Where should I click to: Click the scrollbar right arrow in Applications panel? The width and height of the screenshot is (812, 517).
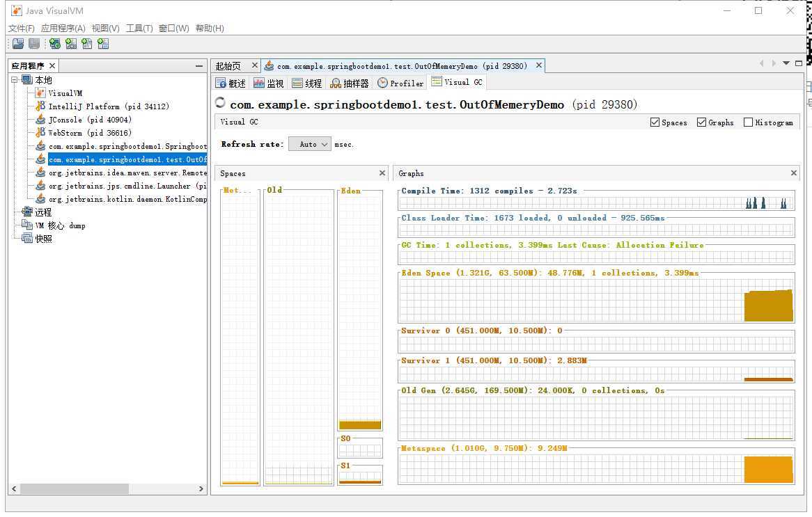(201, 488)
